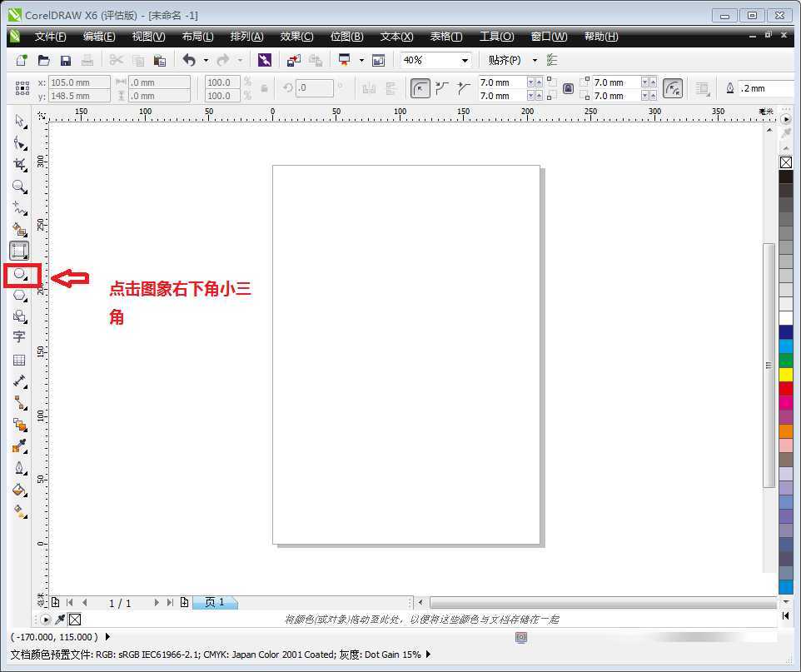The image size is (801, 672).
Task: Click the Save icon in the toolbar
Action: pyautogui.click(x=66, y=59)
